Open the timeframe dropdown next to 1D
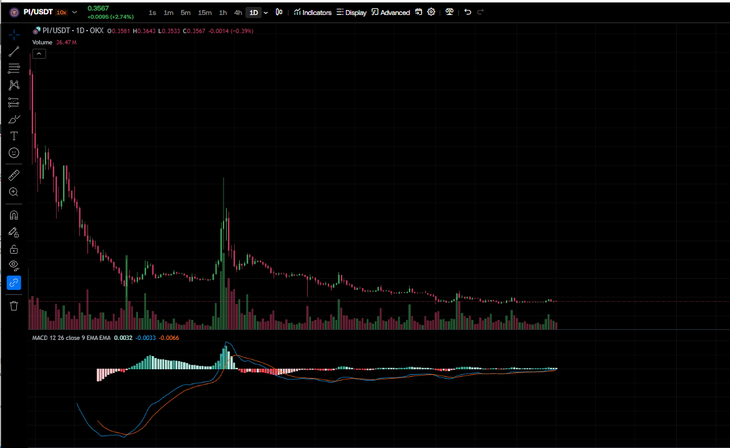 (266, 13)
